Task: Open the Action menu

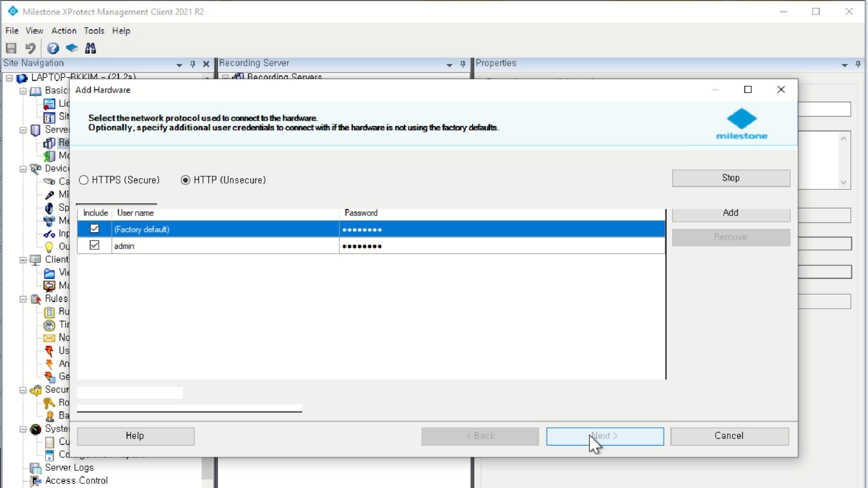Action: point(64,31)
